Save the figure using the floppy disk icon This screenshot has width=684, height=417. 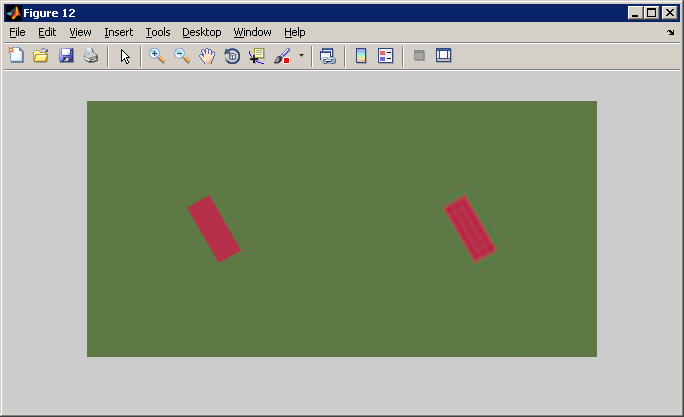(66, 56)
